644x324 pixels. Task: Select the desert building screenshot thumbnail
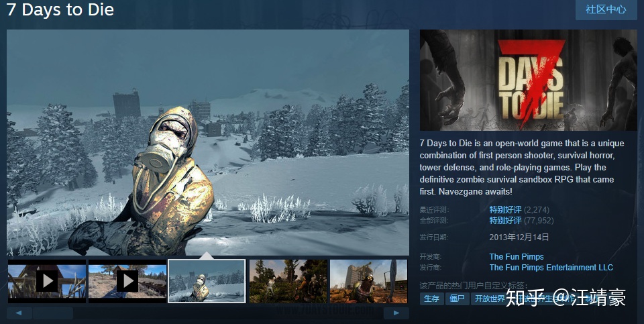(368, 281)
